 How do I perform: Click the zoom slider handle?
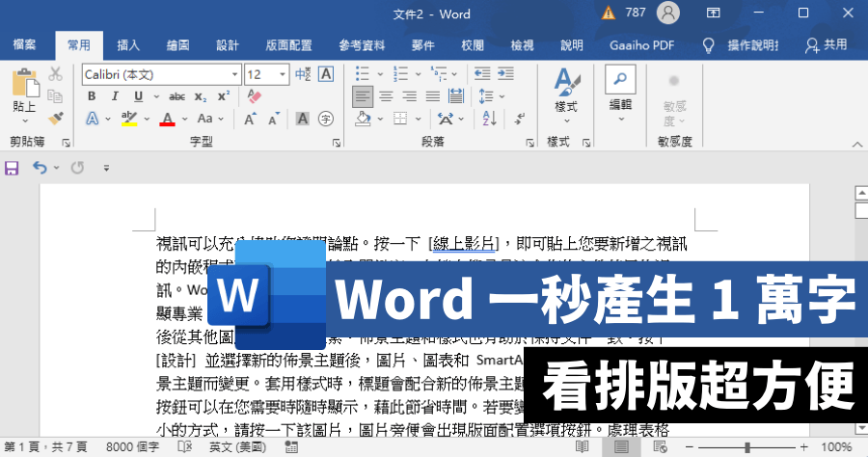tap(747, 446)
